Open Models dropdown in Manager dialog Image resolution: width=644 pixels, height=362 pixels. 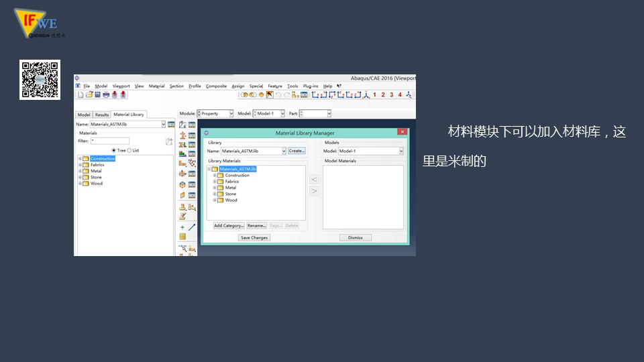pos(401,151)
